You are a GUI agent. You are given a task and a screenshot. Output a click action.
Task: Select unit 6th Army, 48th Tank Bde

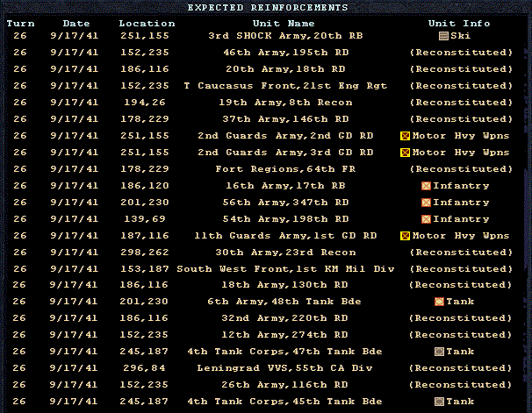pyautogui.click(x=284, y=302)
